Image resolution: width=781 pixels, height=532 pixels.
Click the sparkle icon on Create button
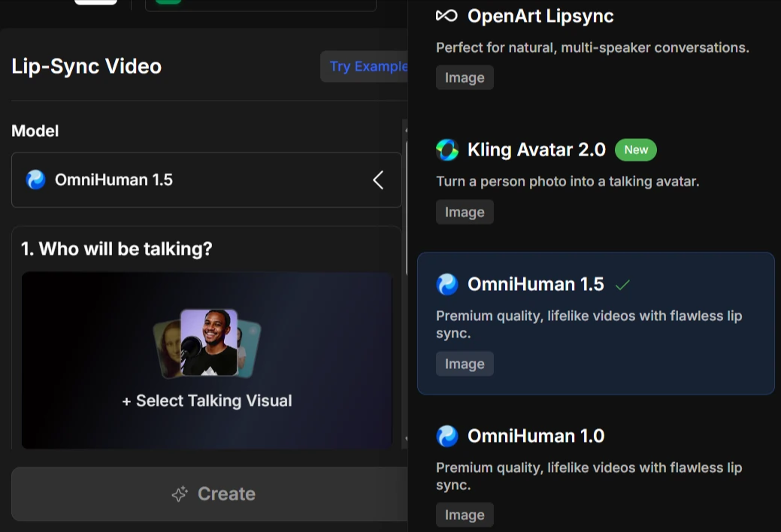(180, 494)
